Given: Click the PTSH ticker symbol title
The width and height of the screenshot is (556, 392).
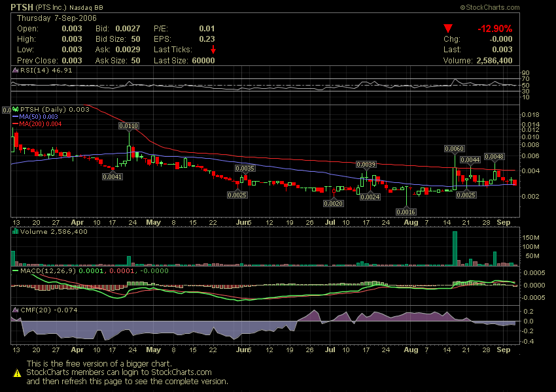Looking at the screenshot, I should (x=22, y=7).
